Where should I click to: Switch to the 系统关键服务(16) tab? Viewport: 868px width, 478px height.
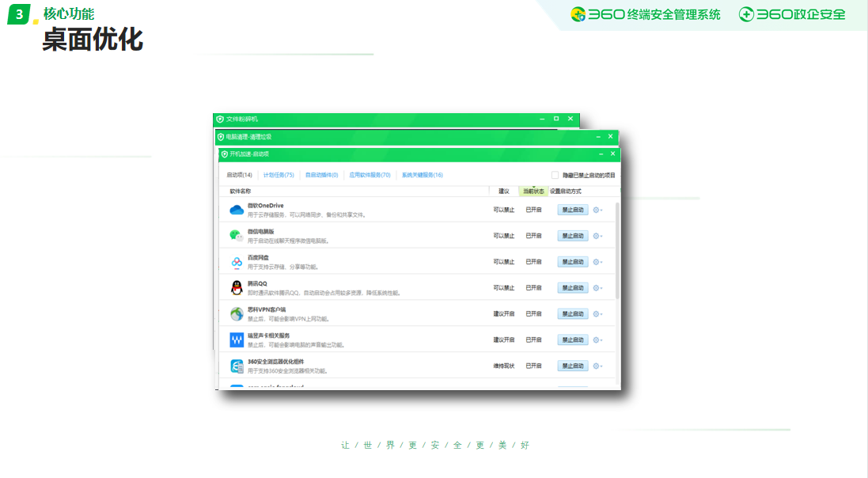coord(423,175)
